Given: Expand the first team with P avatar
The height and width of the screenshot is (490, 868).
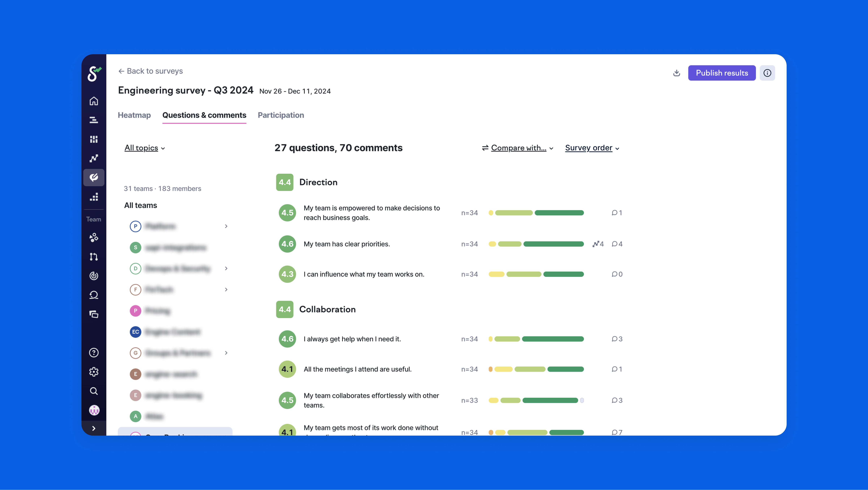Looking at the screenshot, I should 226,226.
